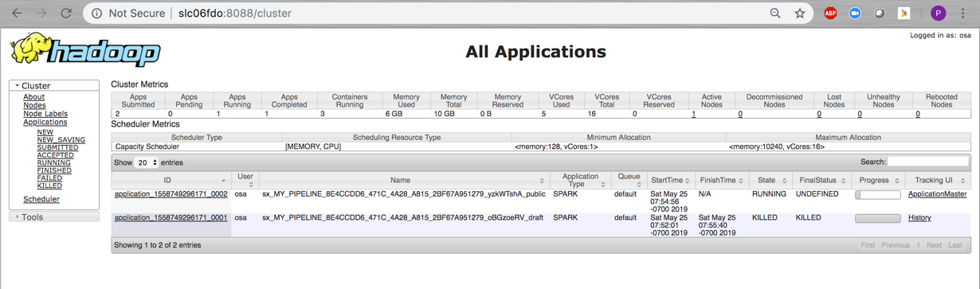980x289 pixels.
Task: Open ApplicationMaster tracking link
Action: coord(937,194)
